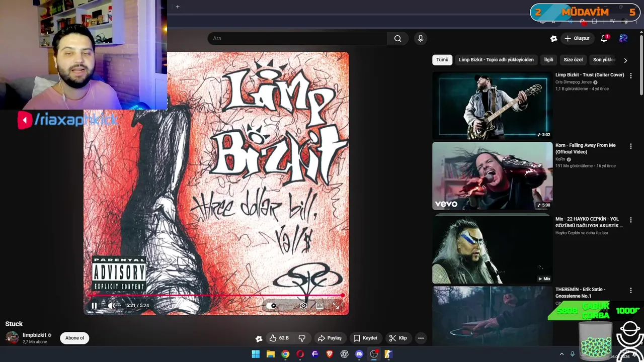Share the video with Paylaş

tap(330, 338)
